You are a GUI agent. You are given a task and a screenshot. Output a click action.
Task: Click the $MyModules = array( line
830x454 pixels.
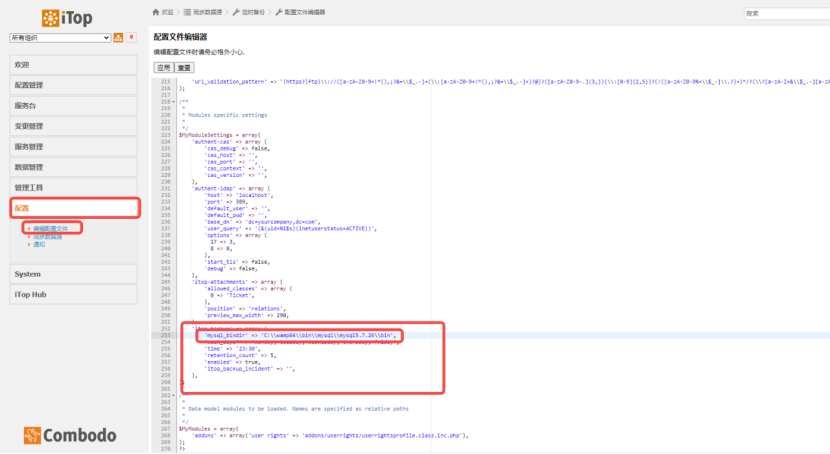[x=209, y=429]
